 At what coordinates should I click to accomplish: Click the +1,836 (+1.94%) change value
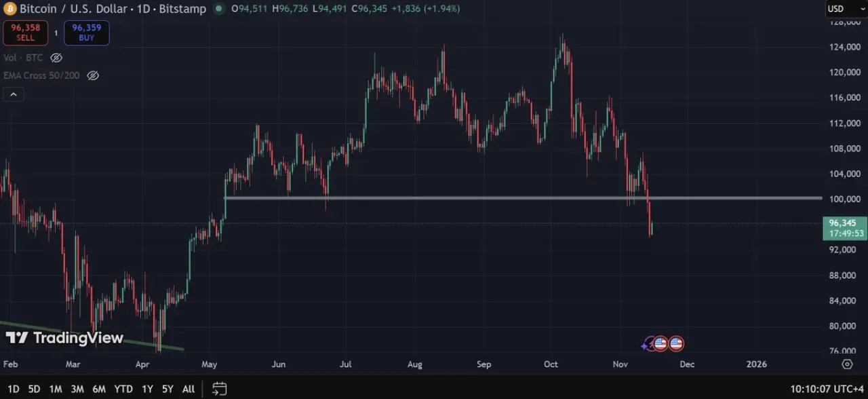point(425,9)
